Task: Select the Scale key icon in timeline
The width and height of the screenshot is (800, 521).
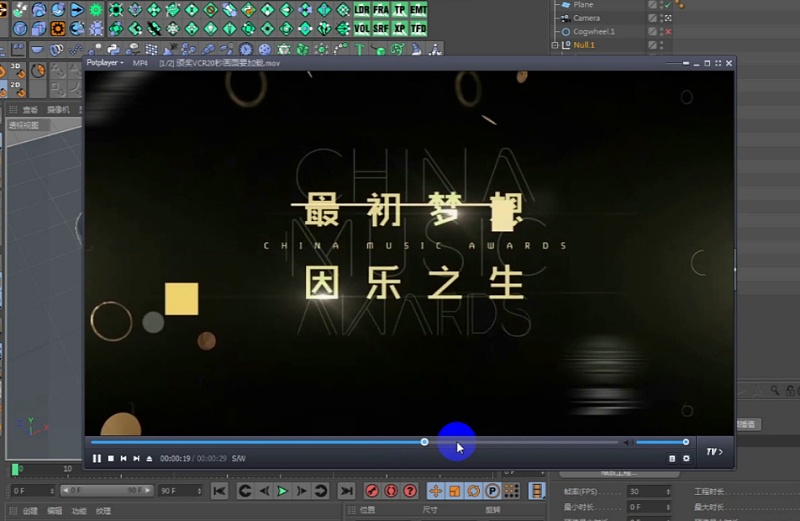Action: (454, 491)
